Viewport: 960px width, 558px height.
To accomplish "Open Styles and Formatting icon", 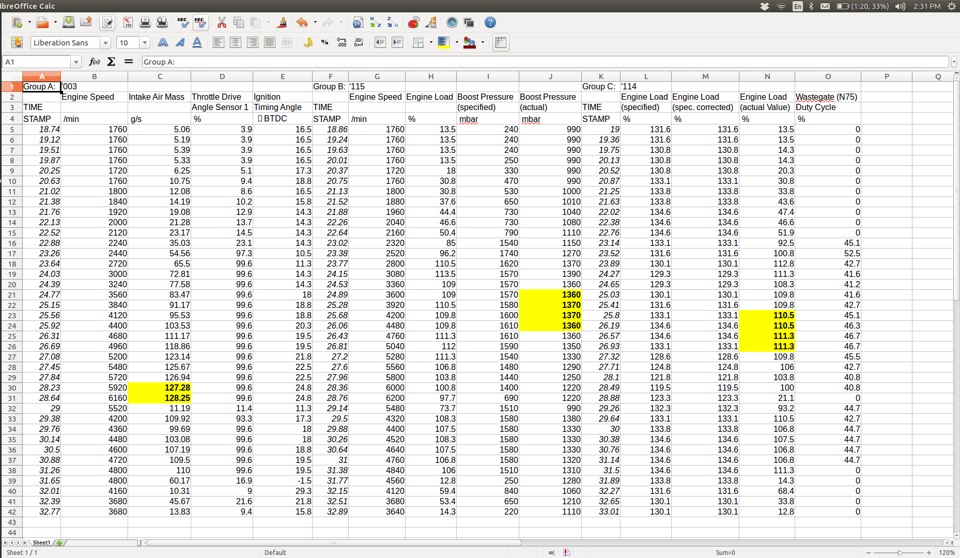I will pyautogui.click(x=17, y=42).
